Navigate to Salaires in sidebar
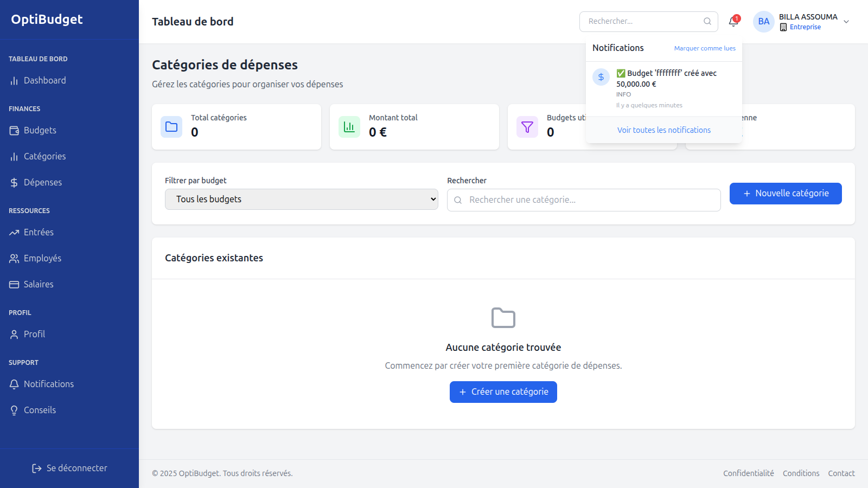This screenshot has height=488, width=868. coord(39,284)
